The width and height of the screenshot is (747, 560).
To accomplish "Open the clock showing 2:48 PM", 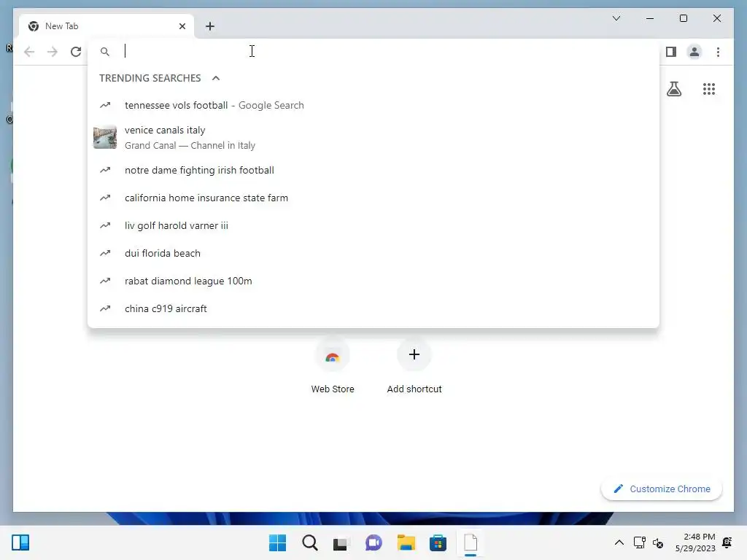I will [695, 542].
